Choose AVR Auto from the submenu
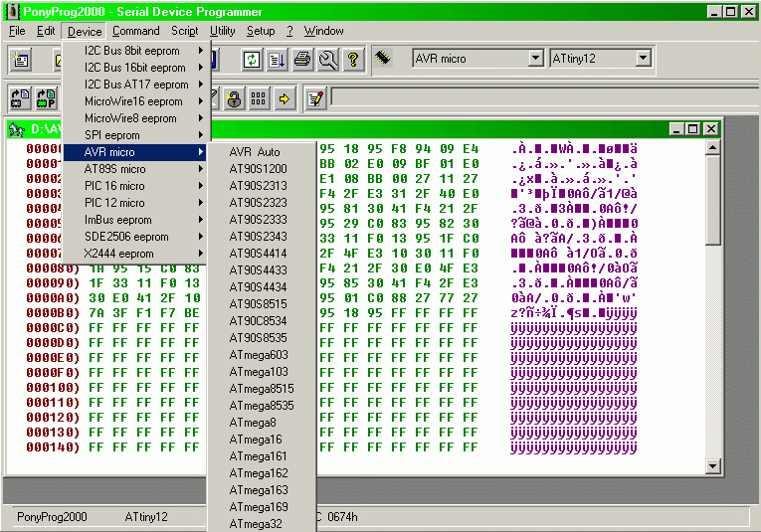Screen dimensions: 761x532 pos(262,152)
